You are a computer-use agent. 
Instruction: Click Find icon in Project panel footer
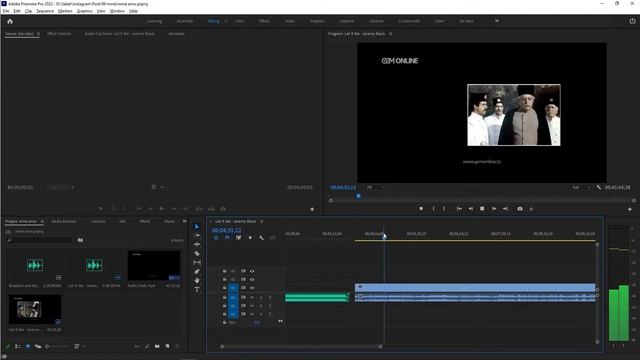click(x=147, y=347)
